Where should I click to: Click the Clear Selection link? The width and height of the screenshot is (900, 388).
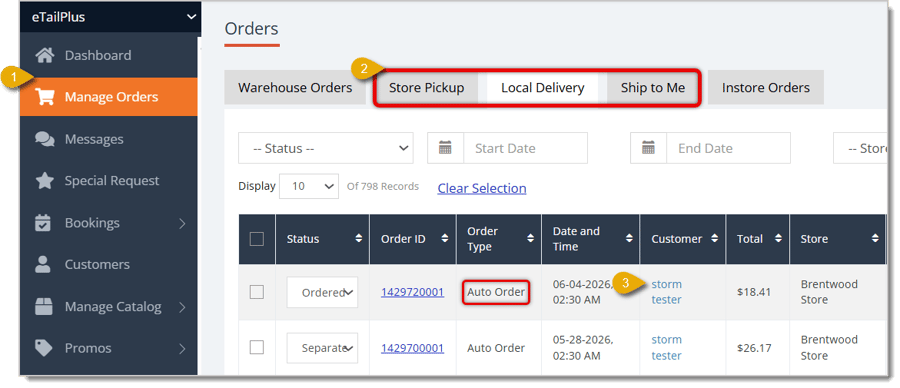coord(482,188)
